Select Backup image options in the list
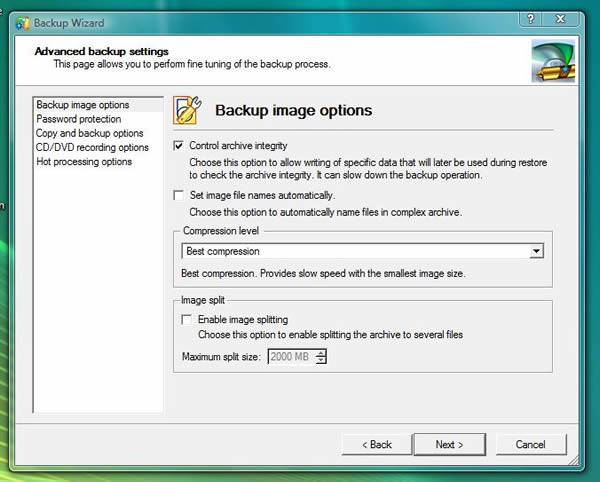600x482 pixels. [98, 105]
